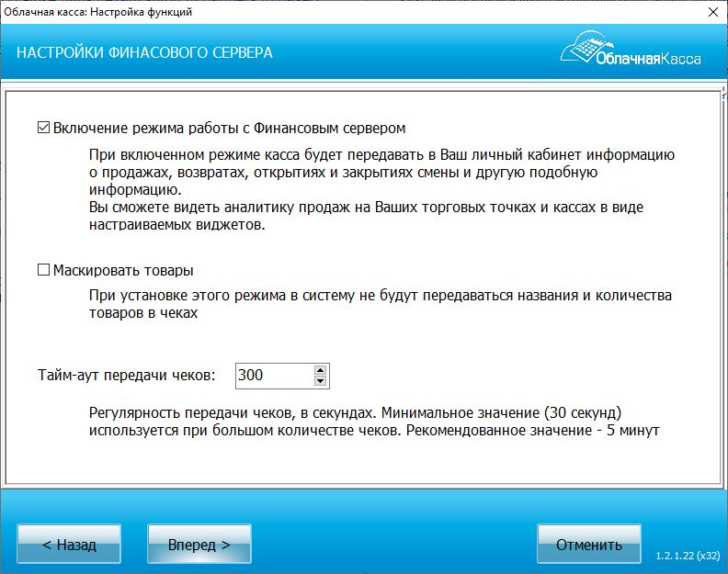Click the 'ОблачнаяКасса' logo text
728x574 pixels.
[x=648, y=59]
